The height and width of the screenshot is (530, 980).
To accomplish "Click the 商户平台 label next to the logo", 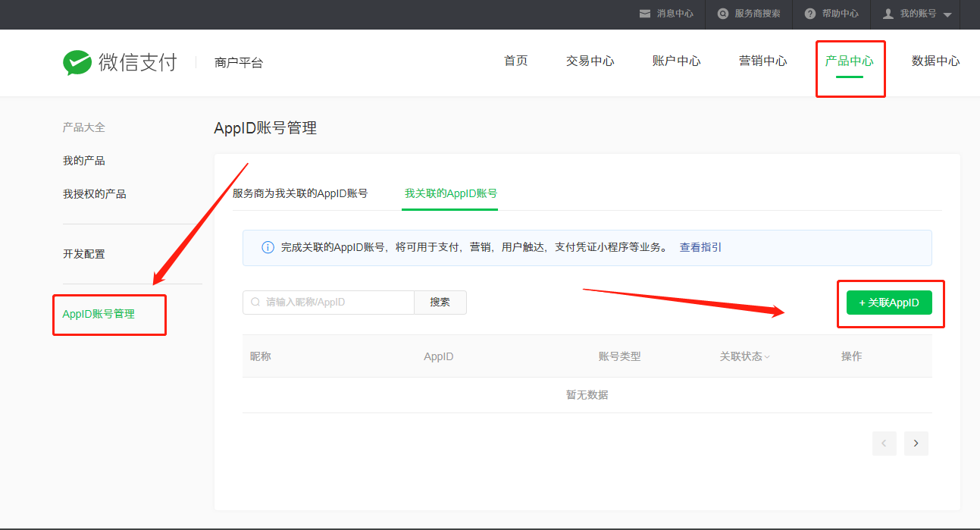I will point(239,63).
